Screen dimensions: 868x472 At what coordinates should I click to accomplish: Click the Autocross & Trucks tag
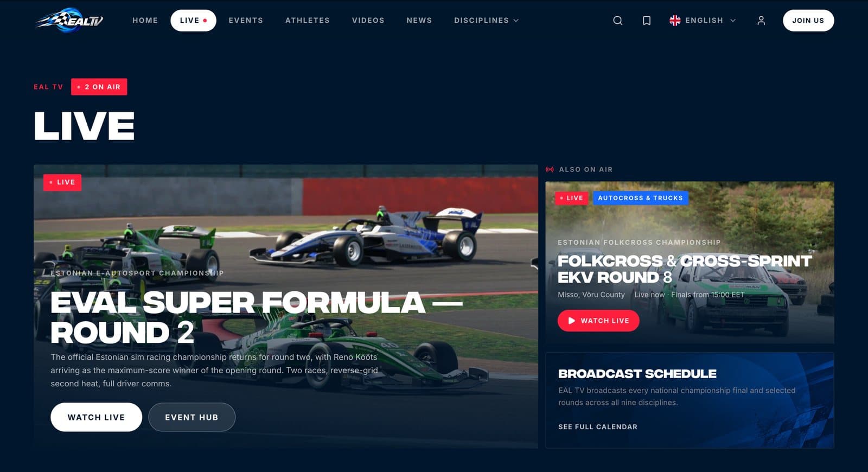[x=641, y=198]
